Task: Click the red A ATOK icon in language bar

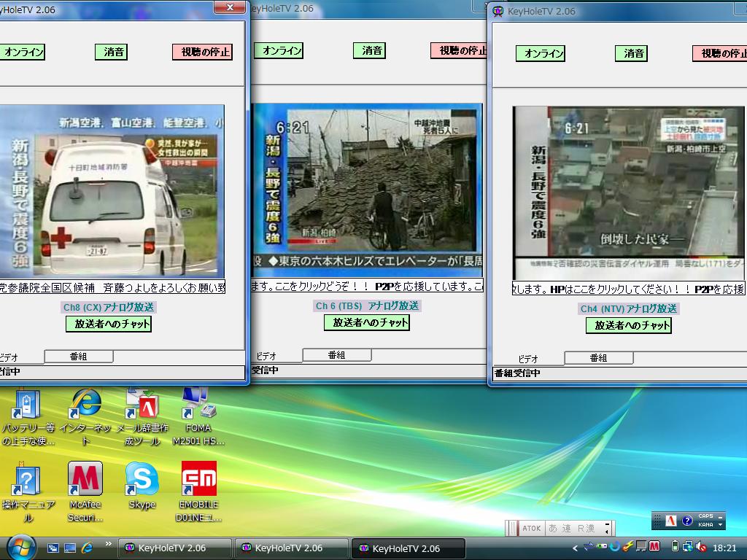Action: (671, 521)
